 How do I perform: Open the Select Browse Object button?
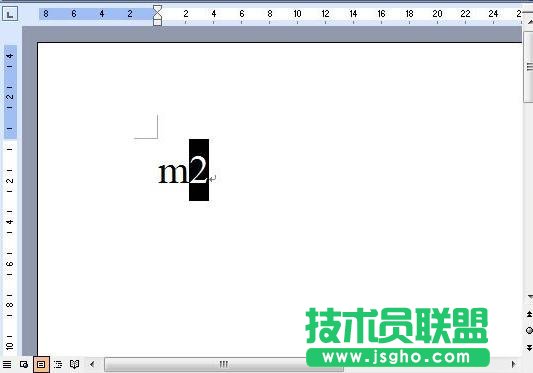coord(529,330)
